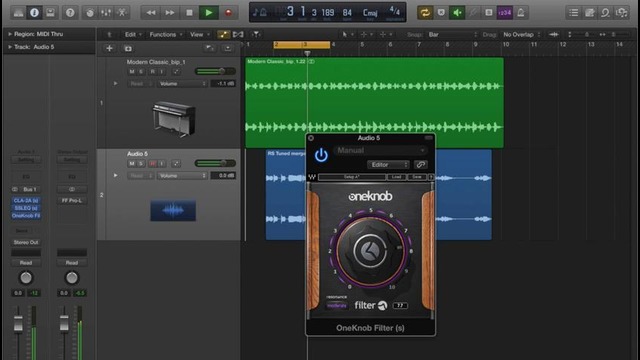Open the OneKnob Filter plugin slot in inspector
This screenshot has height=360, width=640.
point(26,216)
